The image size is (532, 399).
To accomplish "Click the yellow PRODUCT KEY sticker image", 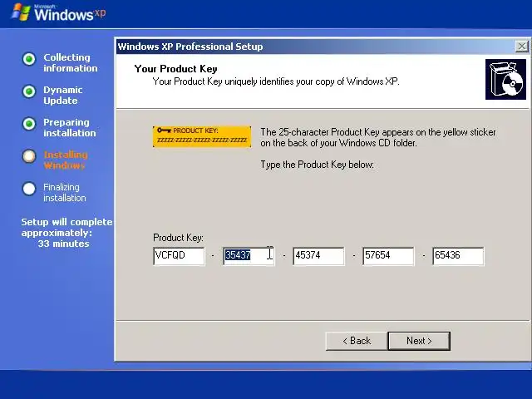I will (x=202, y=136).
